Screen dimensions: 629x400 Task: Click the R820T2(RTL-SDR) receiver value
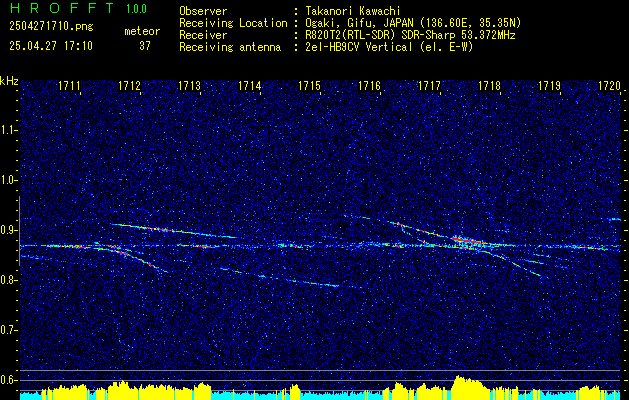click(408, 35)
